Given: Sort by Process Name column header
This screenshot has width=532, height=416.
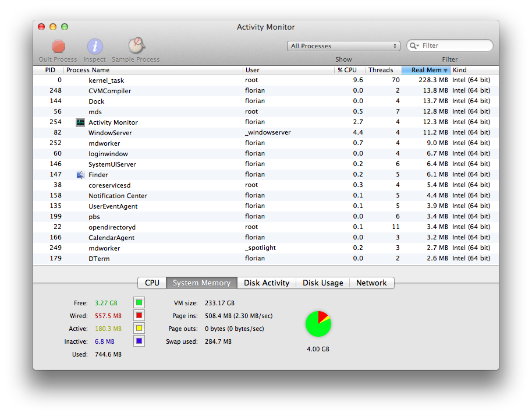Looking at the screenshot, I should point(153,70).
